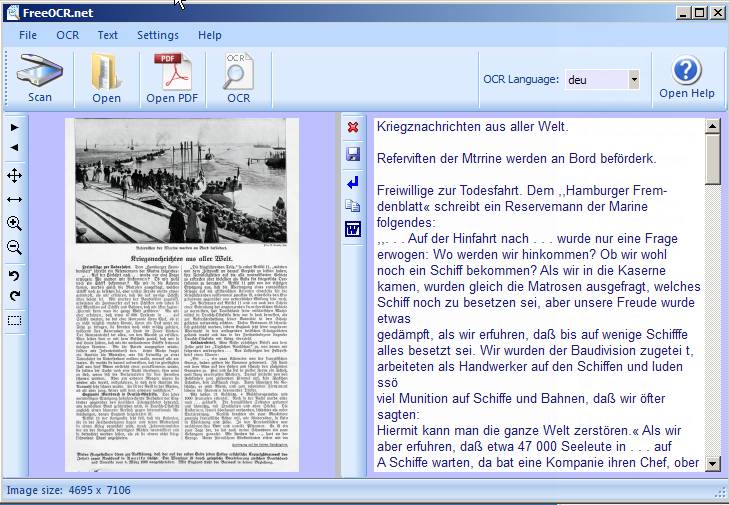The width and height of the screenshot is (729, 505).
Task: Save text using the floppy disk icon
Action: (353, 154)
